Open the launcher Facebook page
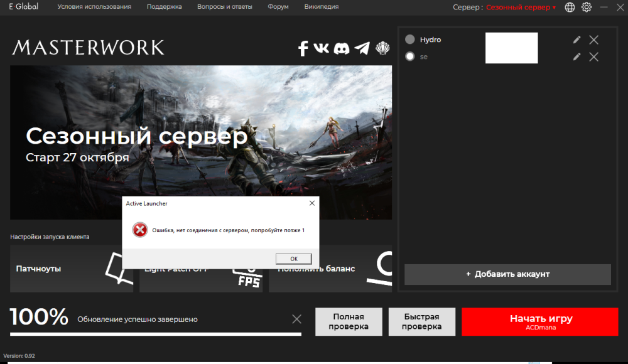This screenshot has height=364, width=628. [x=303, y=48]
